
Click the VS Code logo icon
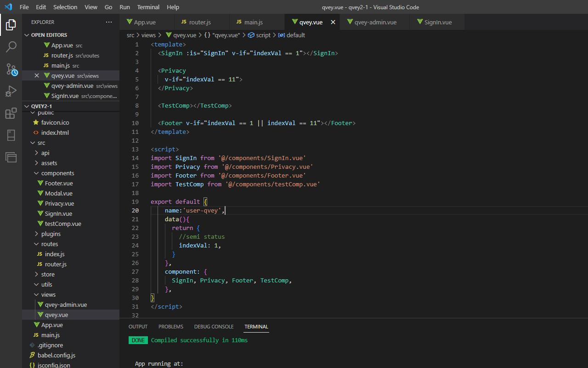(8, 7)
